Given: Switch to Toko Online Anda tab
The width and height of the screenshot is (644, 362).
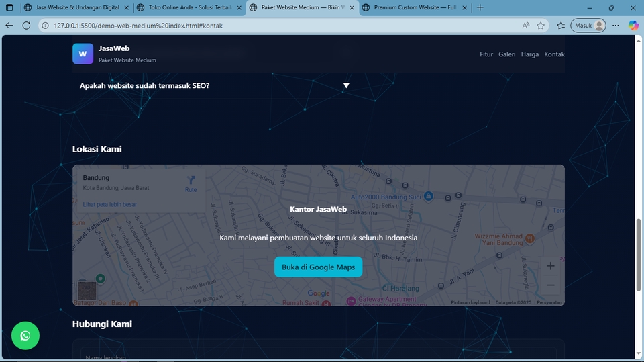Looking at the screenshot, I should [x=190, y=7].
